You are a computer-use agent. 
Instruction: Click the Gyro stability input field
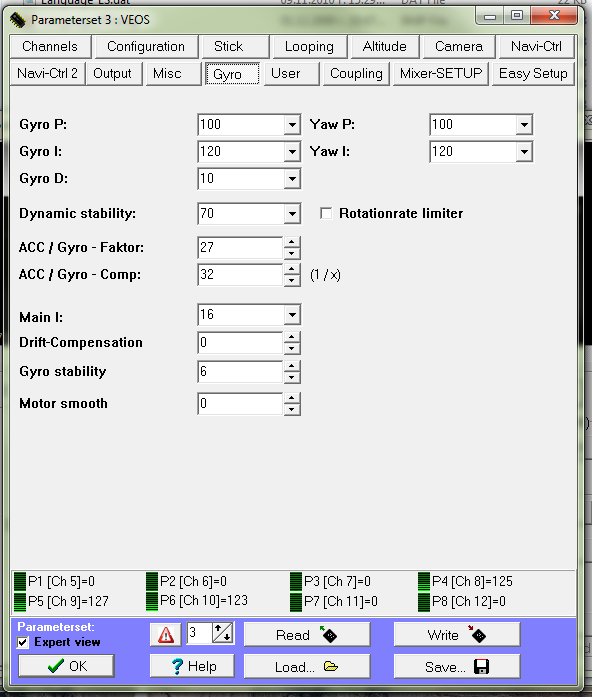pos(240,372)
